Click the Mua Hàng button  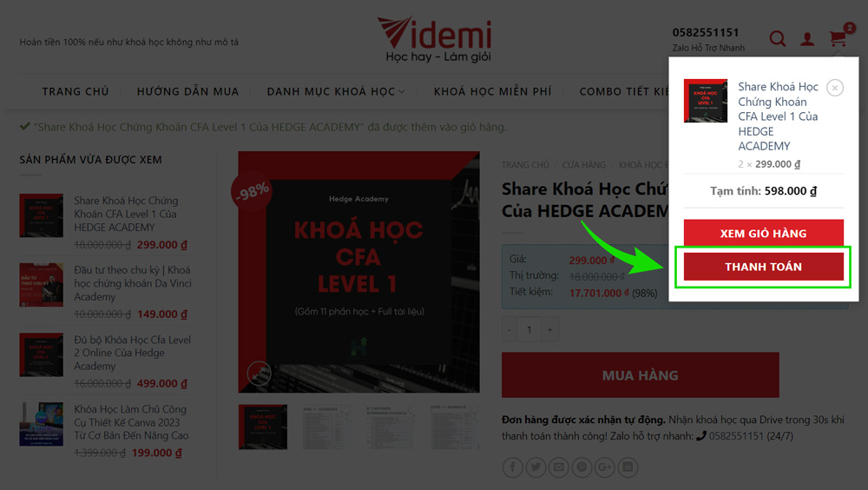(x=640, y=375)
